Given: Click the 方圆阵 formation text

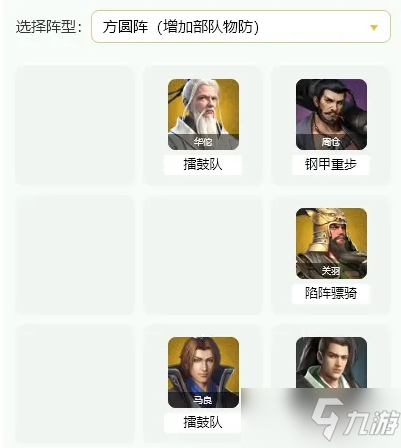Looking at the screenshot, I should 125,27.
